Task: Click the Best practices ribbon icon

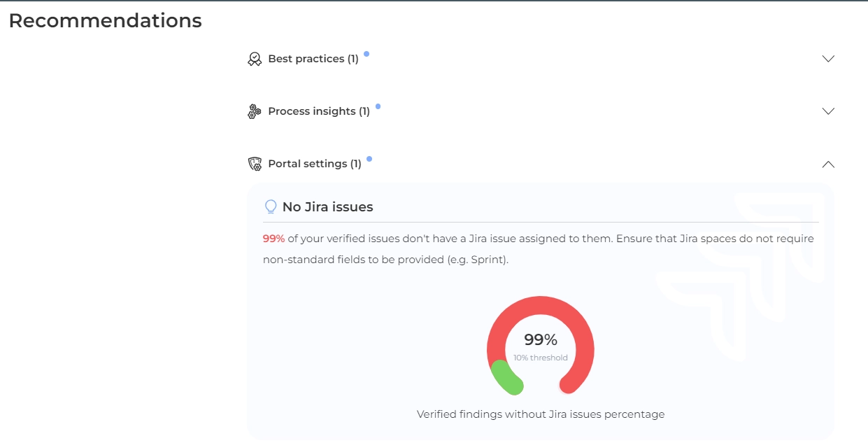Action: (x=255, y=59)
